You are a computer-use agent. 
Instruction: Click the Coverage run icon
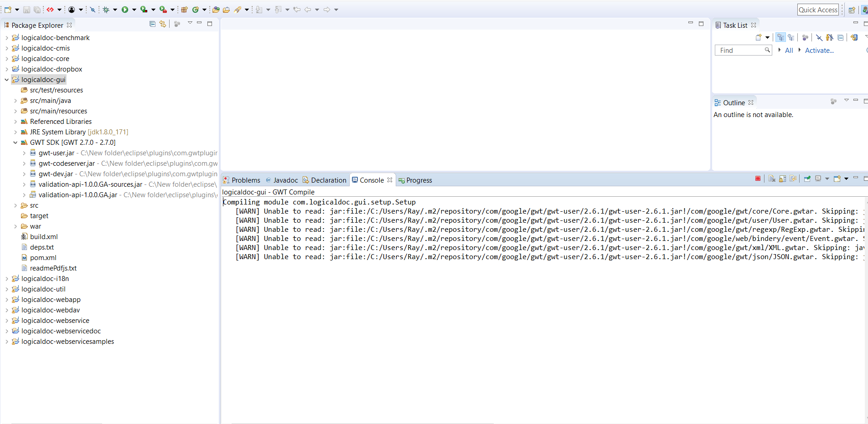coord(144,10)
